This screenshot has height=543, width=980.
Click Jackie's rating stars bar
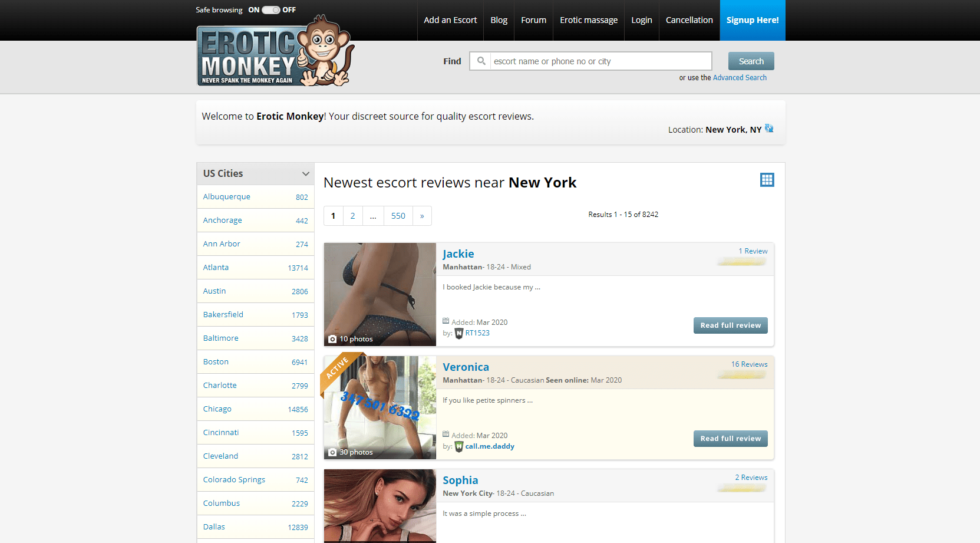tap(742, 262)
